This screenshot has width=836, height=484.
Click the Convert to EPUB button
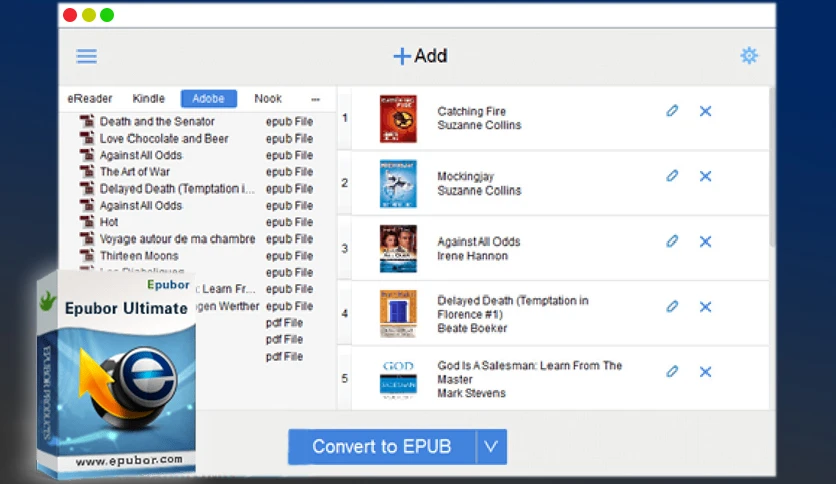(382, 447)
